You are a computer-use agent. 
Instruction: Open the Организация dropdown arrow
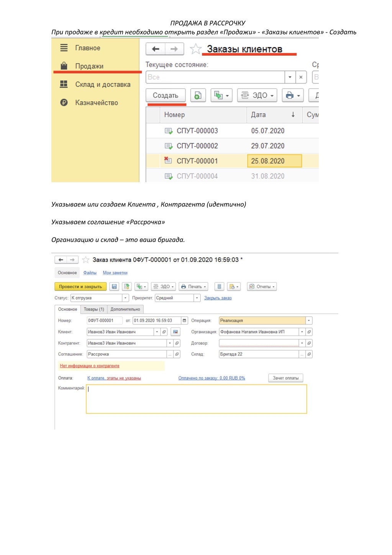(302, 332)
